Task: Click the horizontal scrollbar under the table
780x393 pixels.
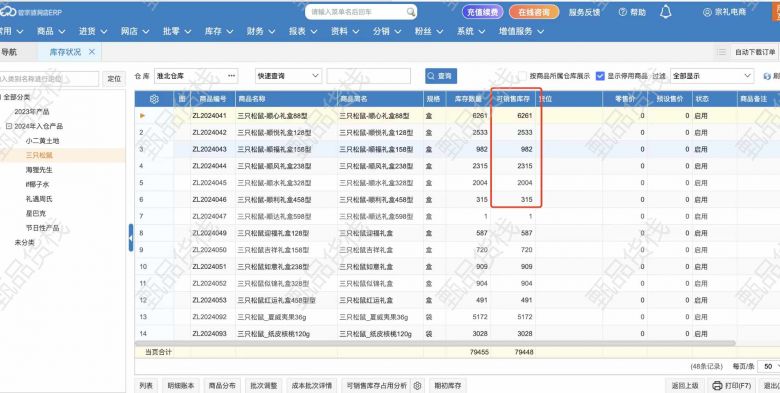Action: (435, 343)
